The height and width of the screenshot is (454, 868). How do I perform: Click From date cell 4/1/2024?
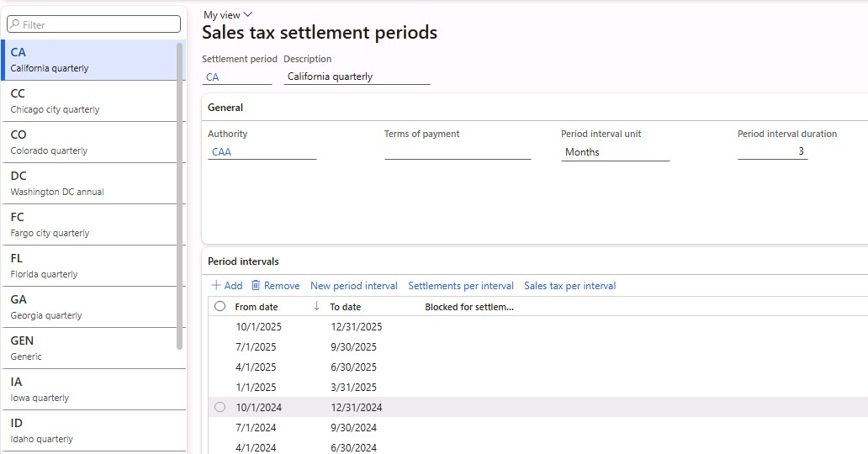click(x=256, y=447)
